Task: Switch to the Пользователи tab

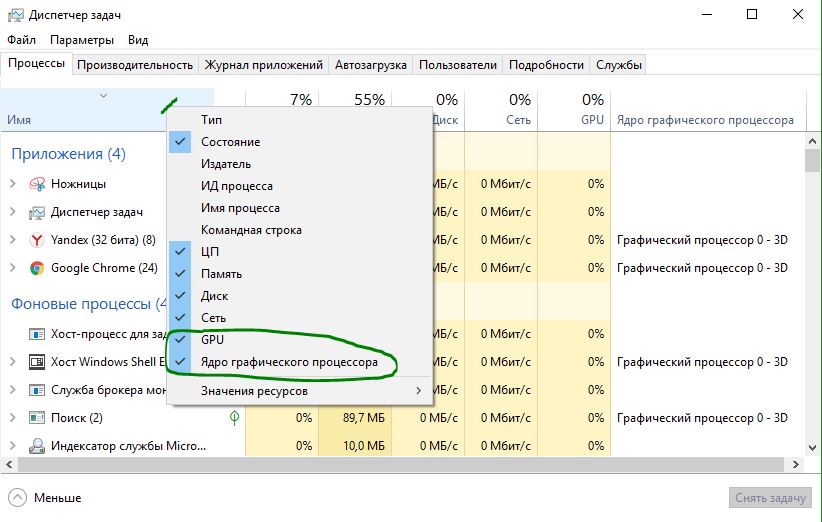Action: pyautogui.click(x=458, y=65)
